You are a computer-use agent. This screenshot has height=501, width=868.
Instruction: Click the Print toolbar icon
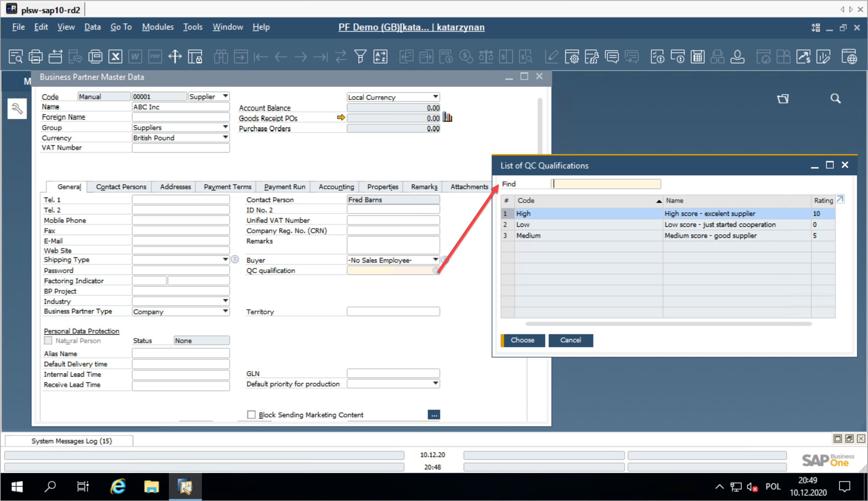tap(35, 56)
